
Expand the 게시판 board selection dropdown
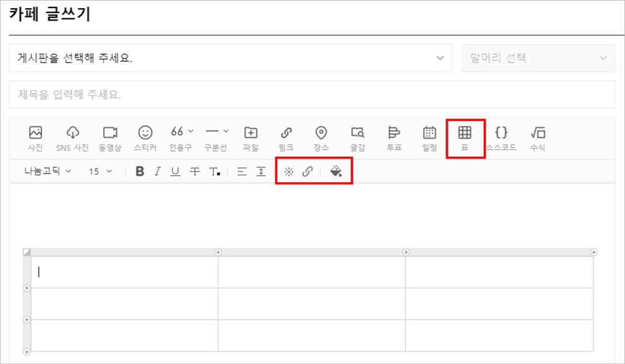click(230, 58)
